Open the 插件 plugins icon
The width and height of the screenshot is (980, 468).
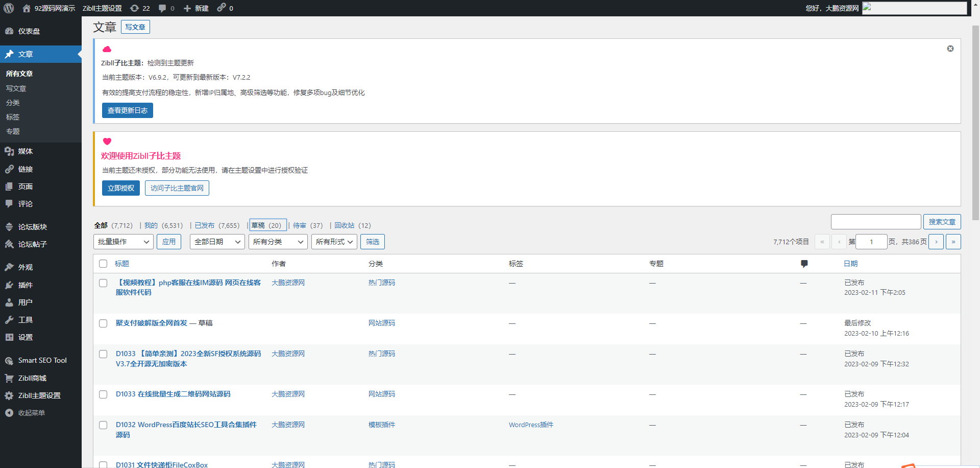coord(9,285)
